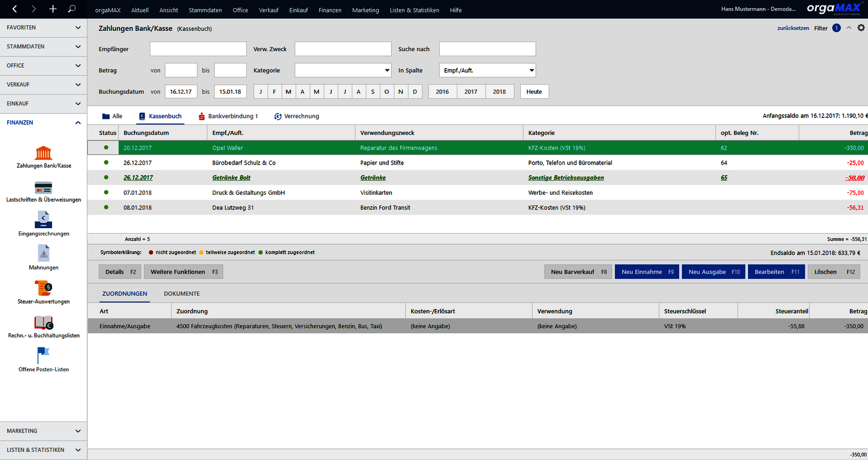Open Rechn.- u. Buchhaltungslisten book icon

pos(43,322)
